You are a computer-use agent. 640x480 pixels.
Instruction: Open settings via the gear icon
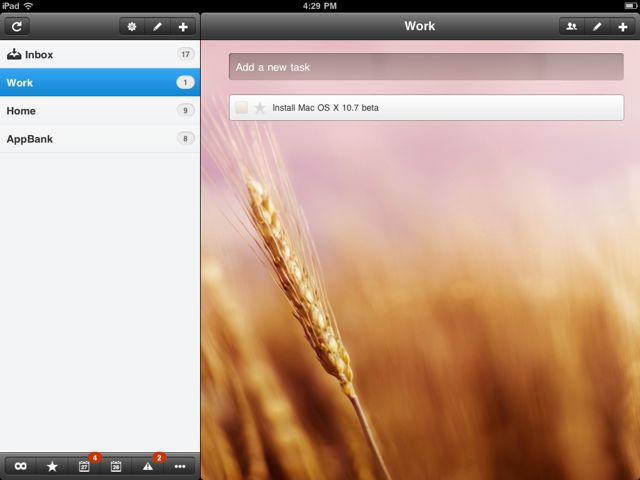(131, 27)
